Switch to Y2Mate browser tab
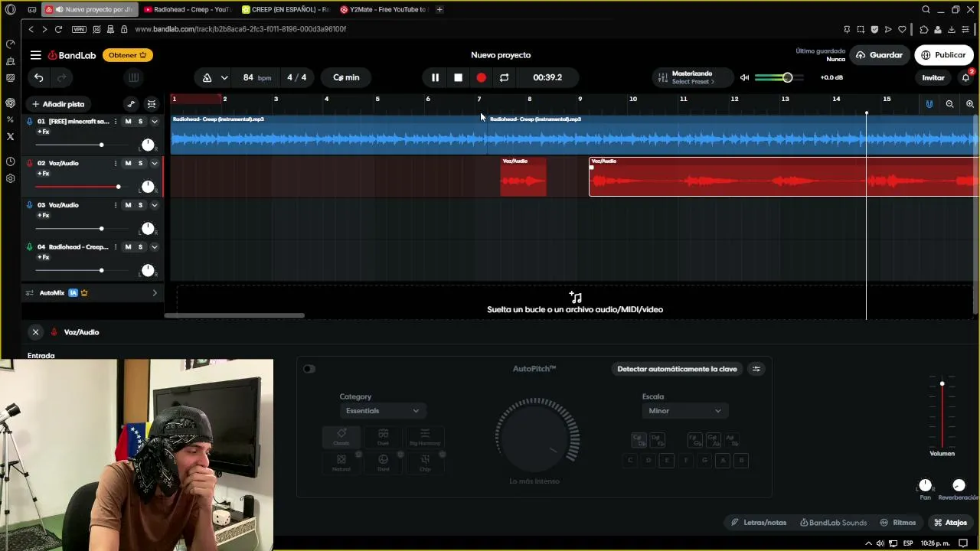This screenshot has width=980, height=551. click(383, 10)
